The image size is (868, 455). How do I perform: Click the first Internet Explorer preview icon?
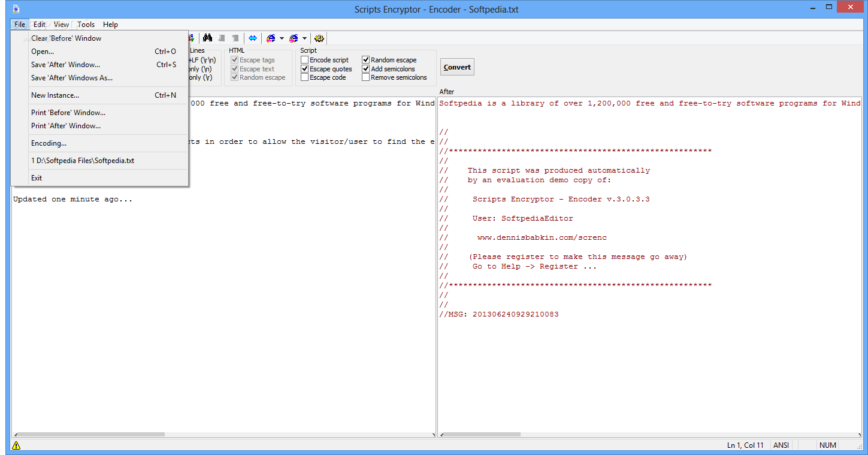271,38
